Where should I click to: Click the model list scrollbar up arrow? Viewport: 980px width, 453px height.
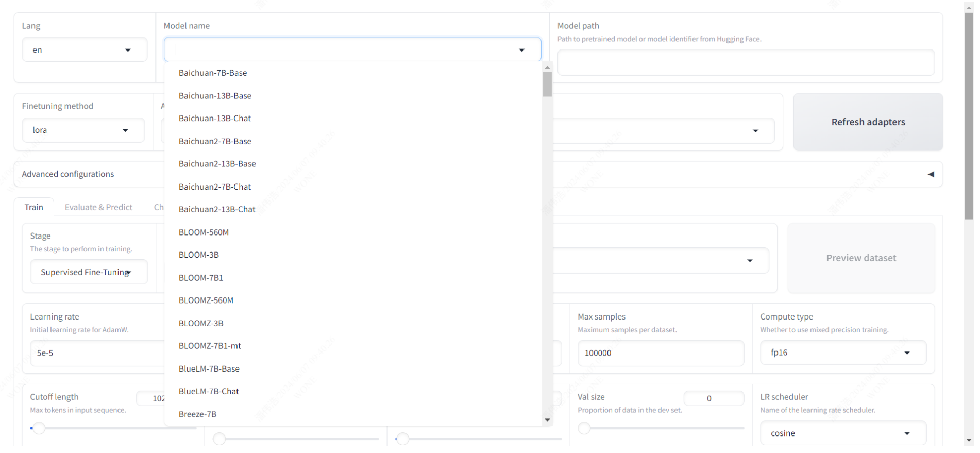point(547,67)
